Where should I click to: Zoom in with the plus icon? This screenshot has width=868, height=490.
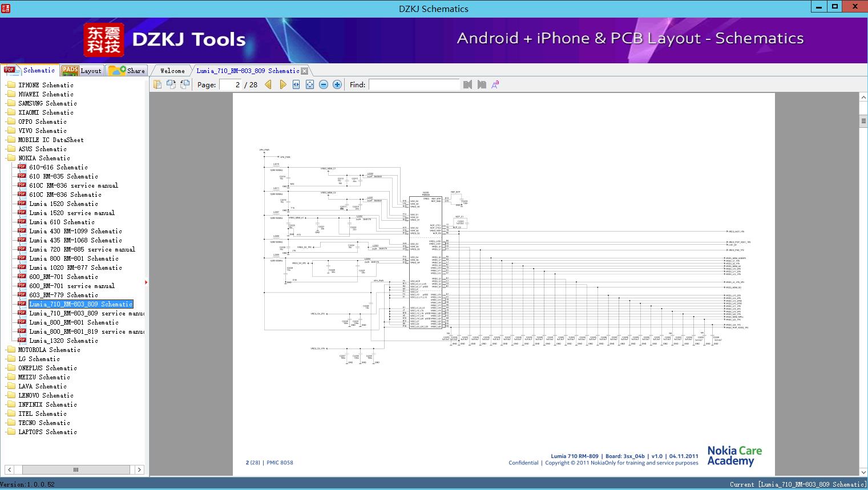337,84
